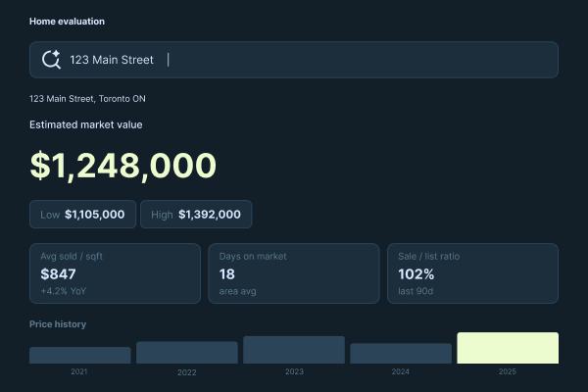Select the 2024 price history bar
This screenshot has width=588, height=392.
401,353
